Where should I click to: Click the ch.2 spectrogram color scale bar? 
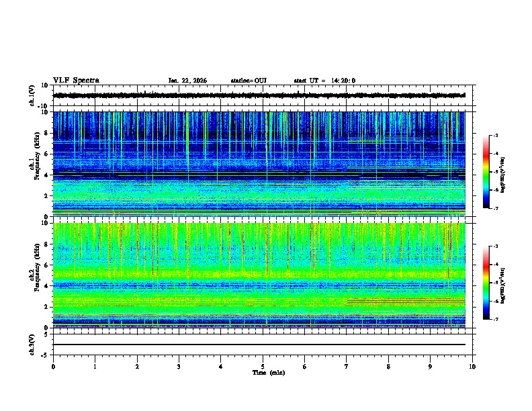coord(486,283)
